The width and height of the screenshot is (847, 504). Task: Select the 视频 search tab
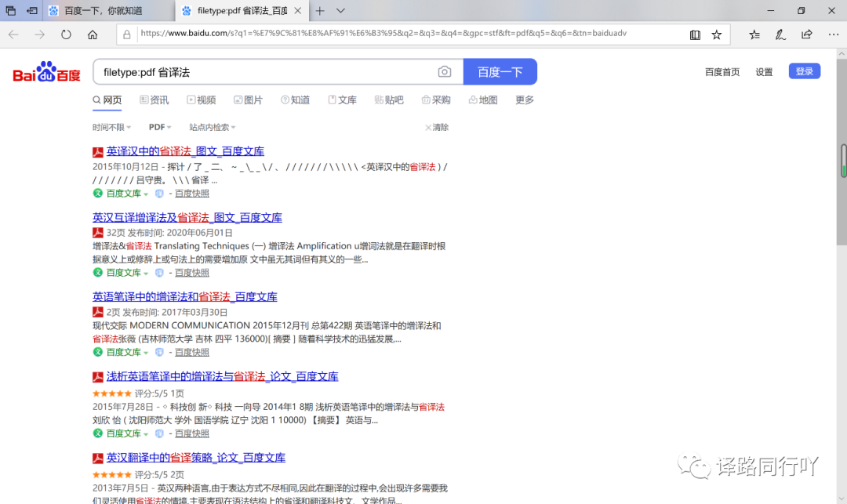coord(201,100)
